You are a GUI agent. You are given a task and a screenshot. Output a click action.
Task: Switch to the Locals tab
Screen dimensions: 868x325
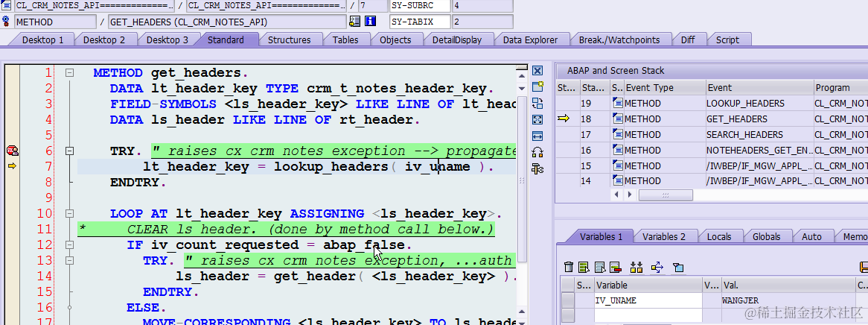[x=719, y=236]
